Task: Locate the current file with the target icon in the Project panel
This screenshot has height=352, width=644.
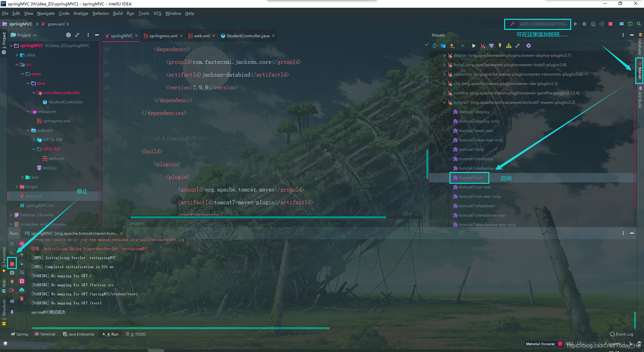Action: click(x=68, y=35)
